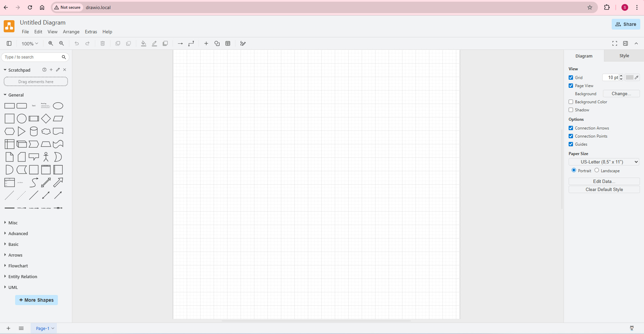644x334 pixels.
Task: Disable the Connection Arrows option
Action: (x=571, y=128)
